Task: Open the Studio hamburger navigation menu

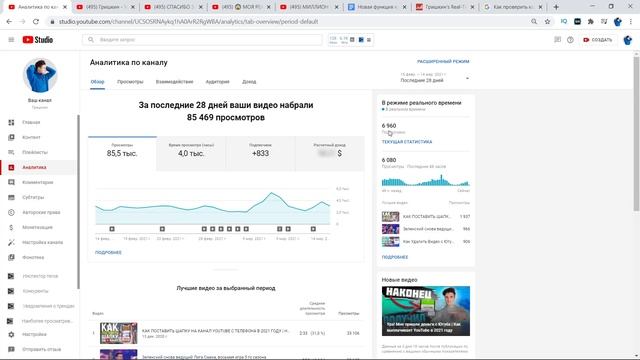Action: click(11, 40)
